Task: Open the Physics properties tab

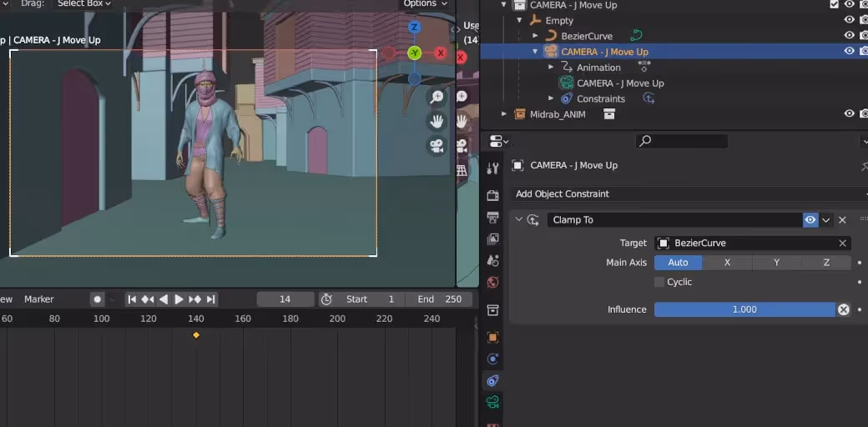Action: (492, 359)
